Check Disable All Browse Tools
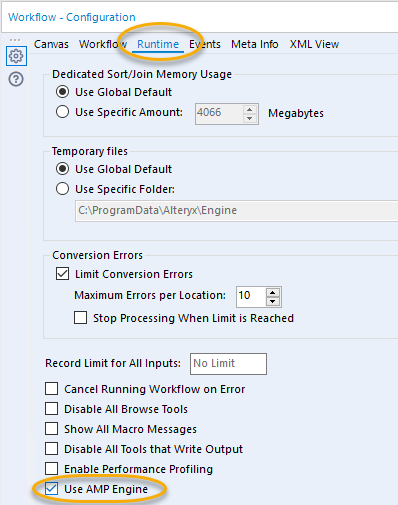 click(x=52, y=409)
